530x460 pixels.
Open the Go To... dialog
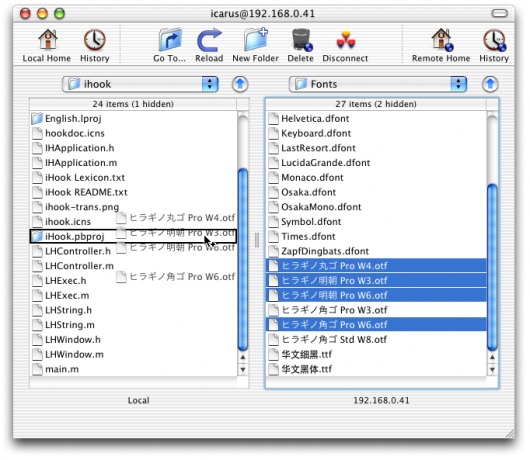point(170,45)
